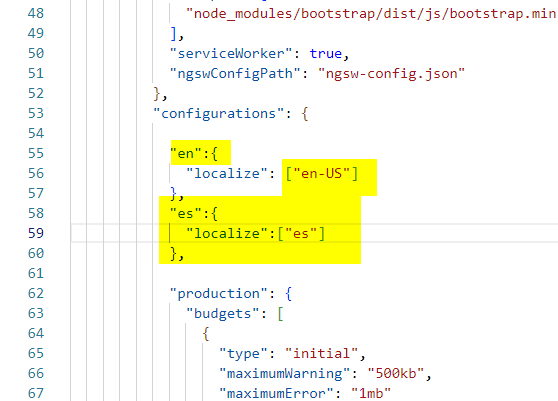Viewport: 558px width, 401px height.
Task: Click the "es" configuration key on line 58
Action: [186, 213]
